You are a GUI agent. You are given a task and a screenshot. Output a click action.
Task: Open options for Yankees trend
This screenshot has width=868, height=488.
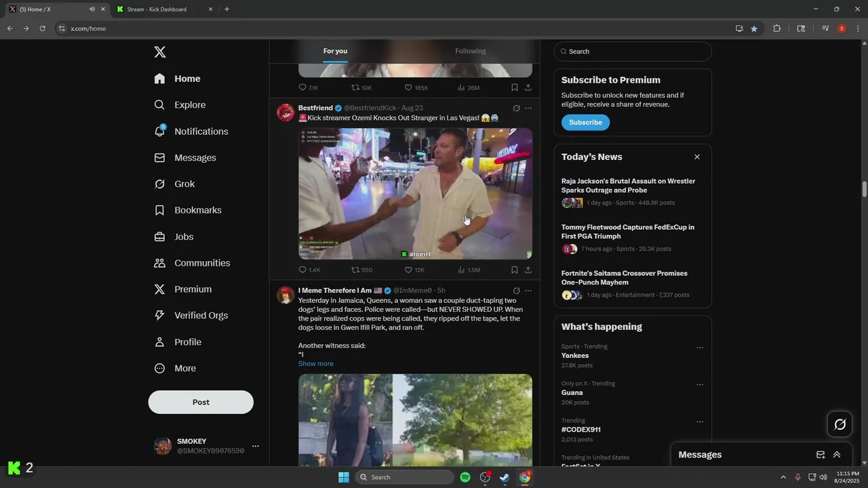tap(700, 348)
